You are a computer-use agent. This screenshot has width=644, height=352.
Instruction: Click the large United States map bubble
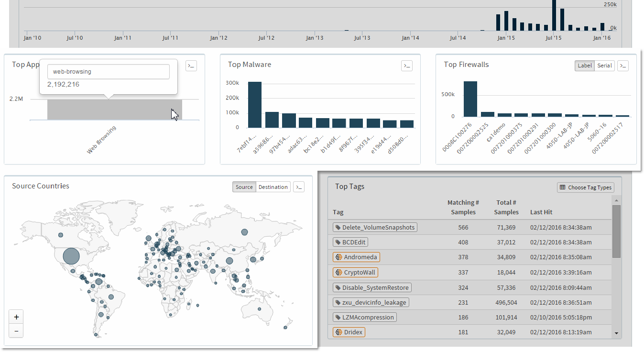71,256
